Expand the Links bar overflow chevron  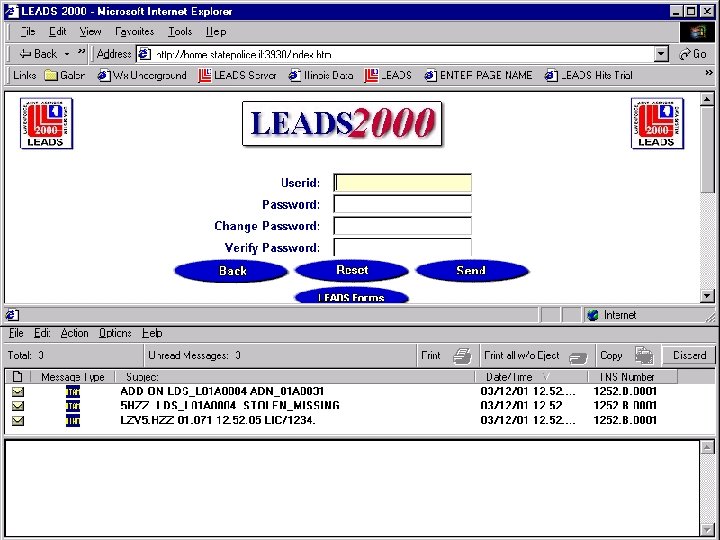tap(709, 73)
